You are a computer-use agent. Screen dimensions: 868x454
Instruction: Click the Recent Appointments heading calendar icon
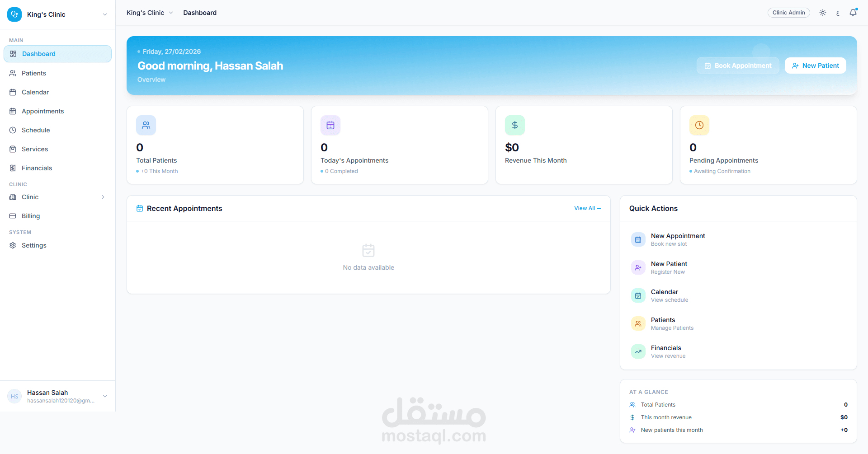coord(140,208)
